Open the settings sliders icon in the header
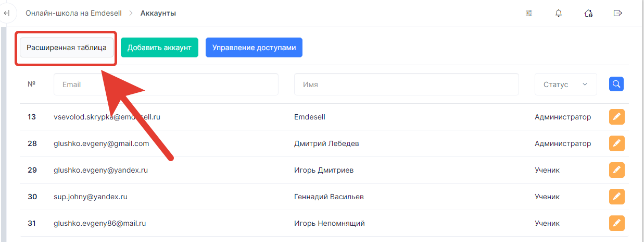The image size is (644, 242). (x=529, y=13)
